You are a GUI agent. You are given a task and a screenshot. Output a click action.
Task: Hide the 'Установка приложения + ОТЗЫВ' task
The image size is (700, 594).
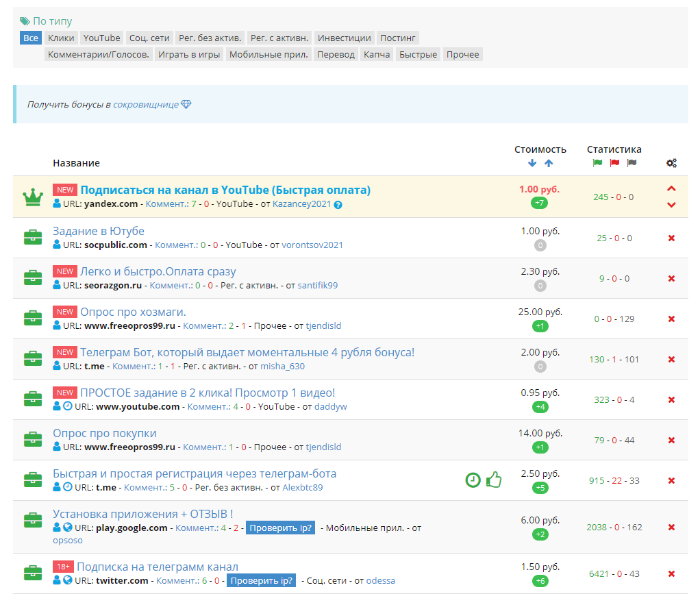tap(671, 528)
